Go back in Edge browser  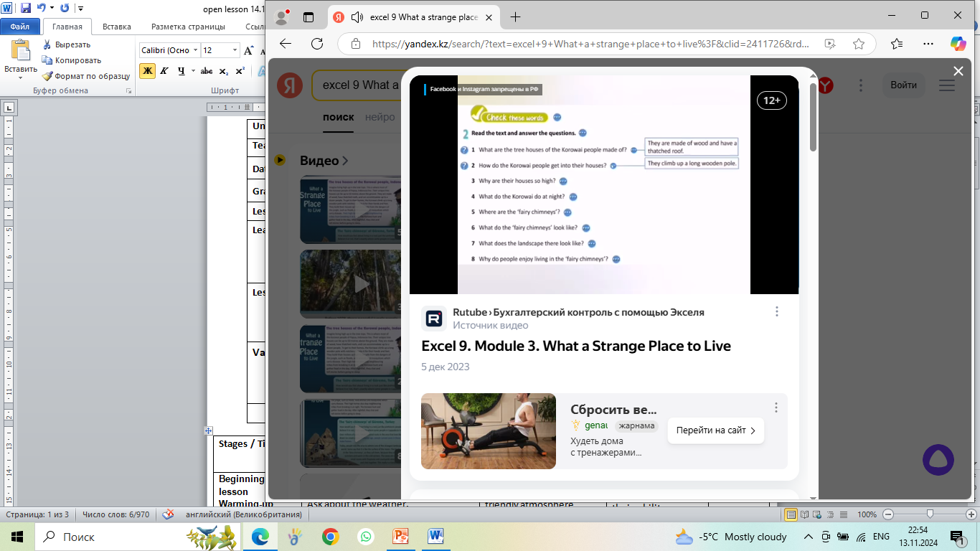(x=286, y=44)
